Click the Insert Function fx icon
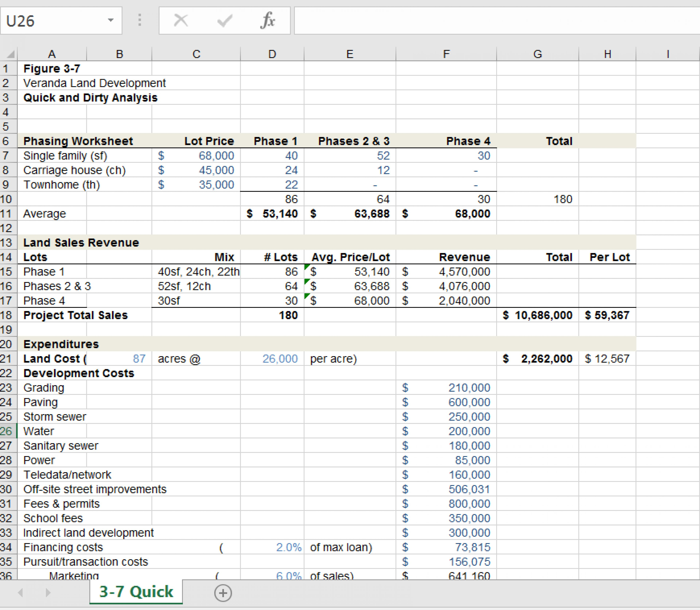Screen dimensions: 700x610 click(x=267, y=20)
